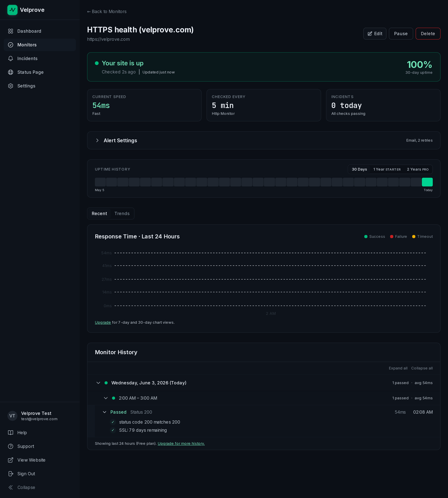
Task: Click the 02:08 AM check timestamp
Action: click(423, 412)
